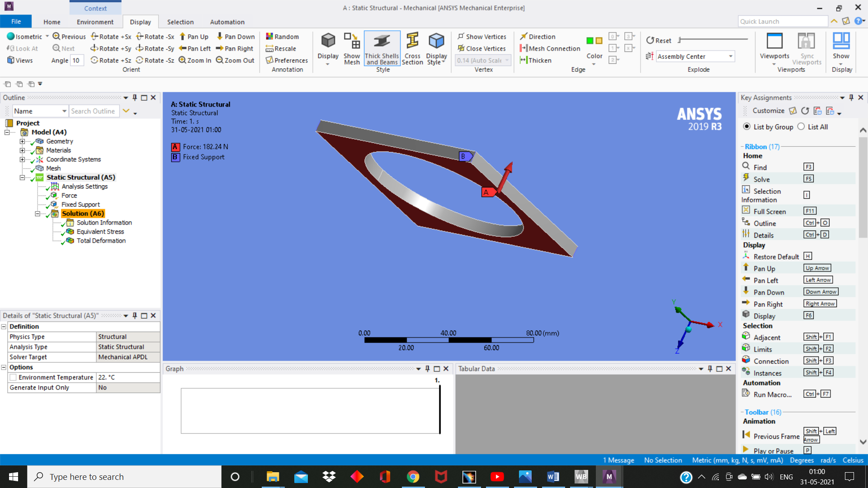Click the Customize key assignments icon
868x488 pixels.
coord(793,111)
